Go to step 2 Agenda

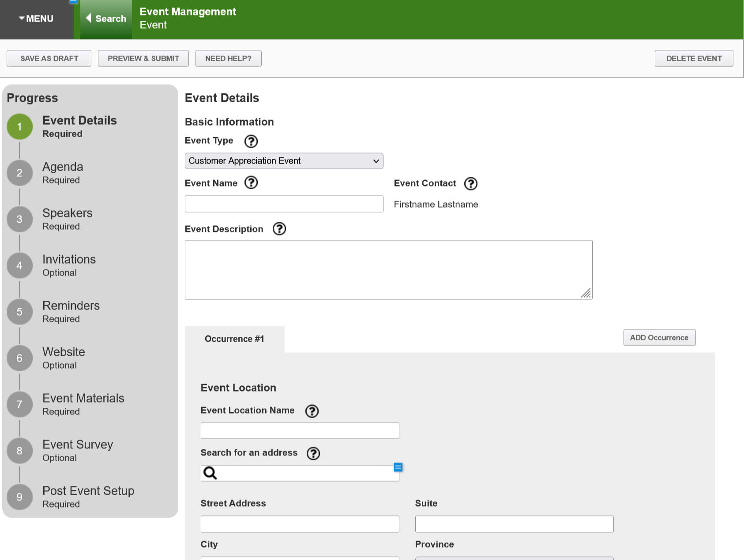click(x=63, y=172)
